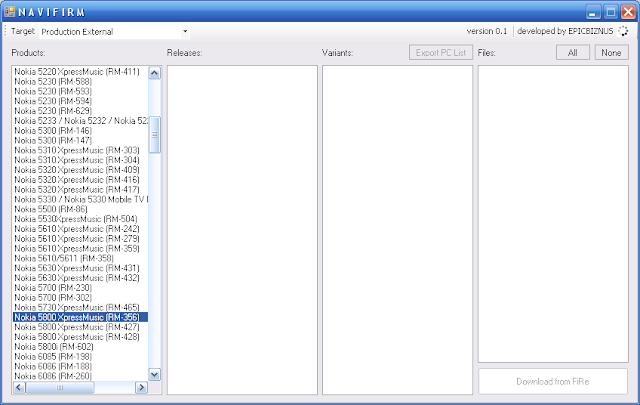The image size is (640, 405).
Task: Select Nokia 5230 (RM-593)
Action: (x=80, y=91)
